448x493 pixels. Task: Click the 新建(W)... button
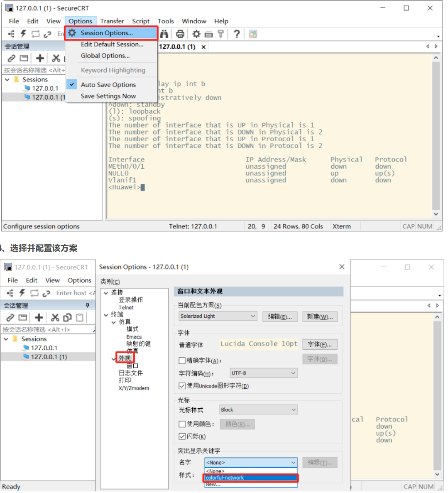320,316
